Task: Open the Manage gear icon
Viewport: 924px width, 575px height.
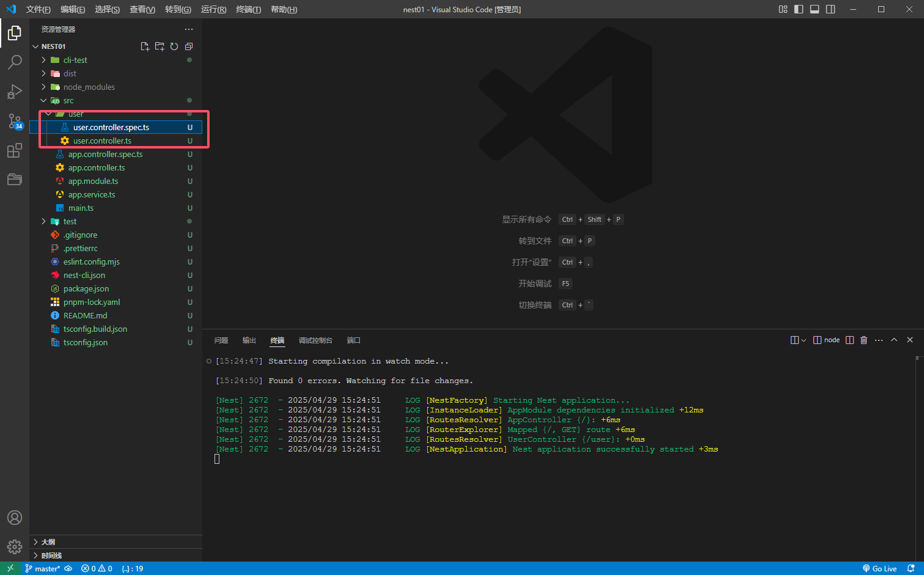Action: 15,547
